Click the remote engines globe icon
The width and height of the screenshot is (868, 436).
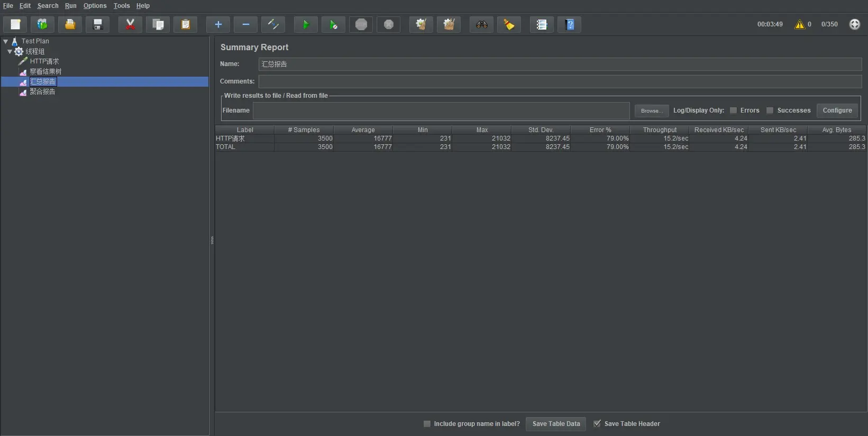point(855,24)
